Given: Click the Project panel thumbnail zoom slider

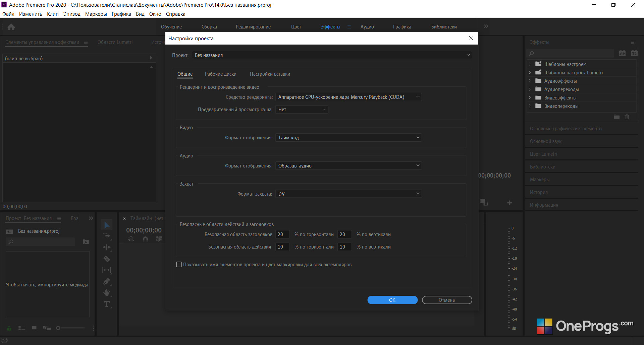Looking at the screenshot, I should 70,328.
